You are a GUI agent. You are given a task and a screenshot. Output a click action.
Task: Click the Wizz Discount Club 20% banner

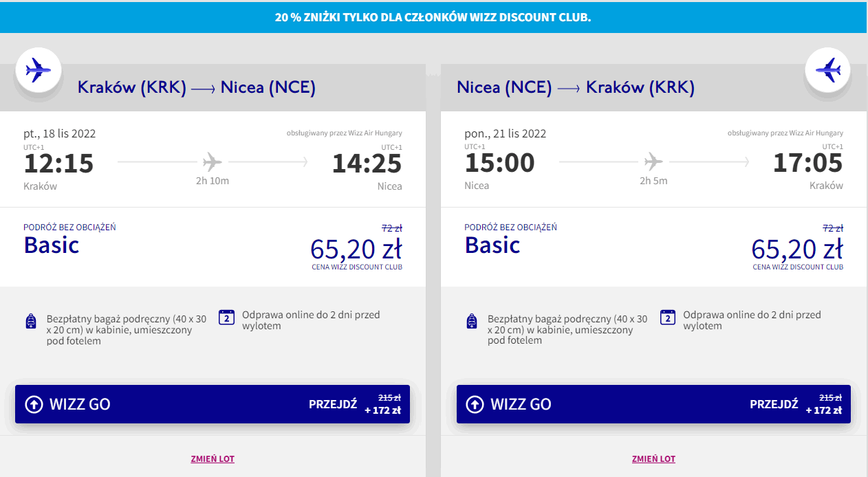coord(433,18)
